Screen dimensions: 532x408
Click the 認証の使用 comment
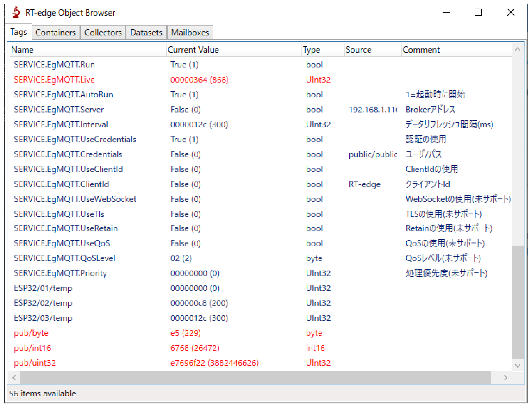(426, 139)
